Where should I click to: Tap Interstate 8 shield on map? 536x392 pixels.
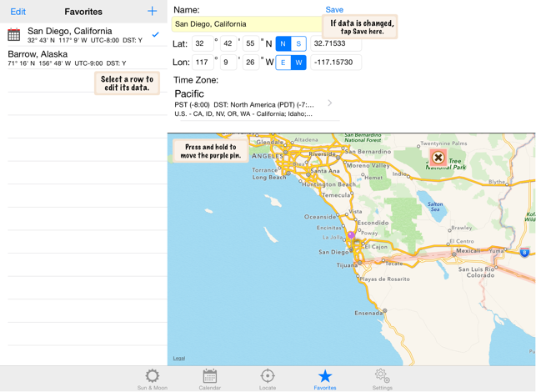click(524, 253)
